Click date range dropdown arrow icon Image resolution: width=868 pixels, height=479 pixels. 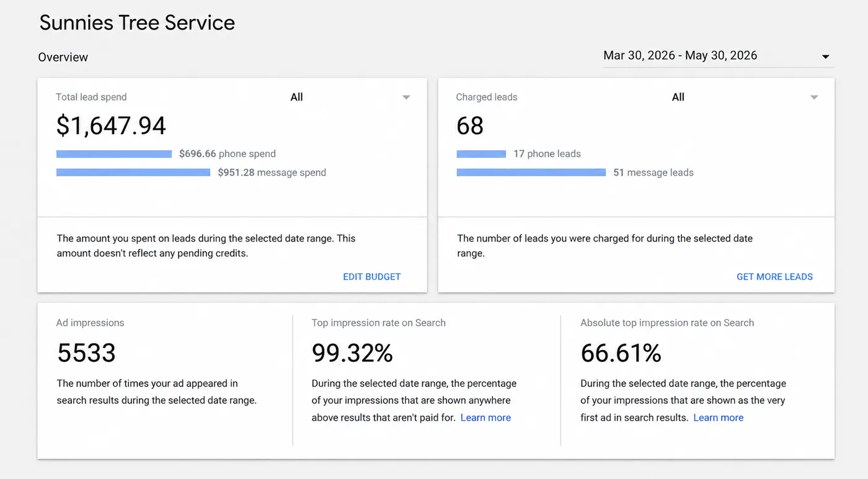tap(826, 57)
